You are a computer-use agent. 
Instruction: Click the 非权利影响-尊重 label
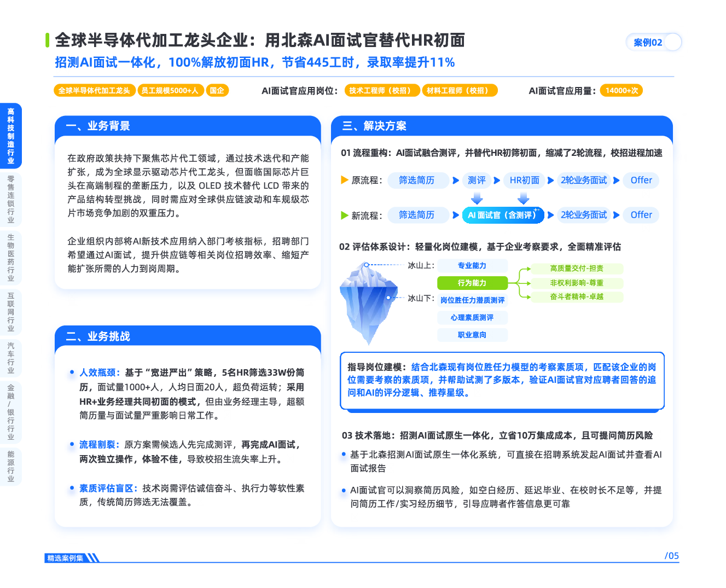pyautogui.click(x=577, y=283)
